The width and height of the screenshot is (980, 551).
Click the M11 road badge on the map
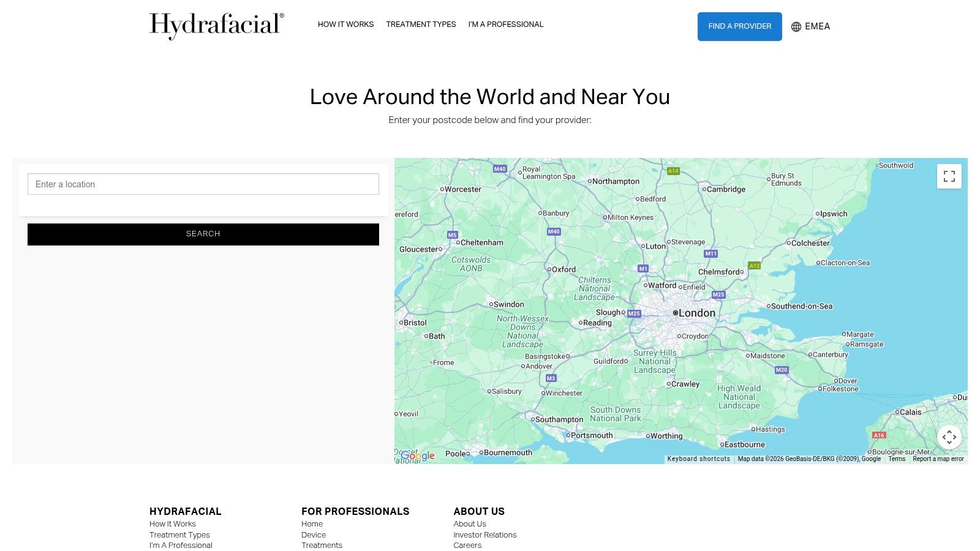coord(710,253)
